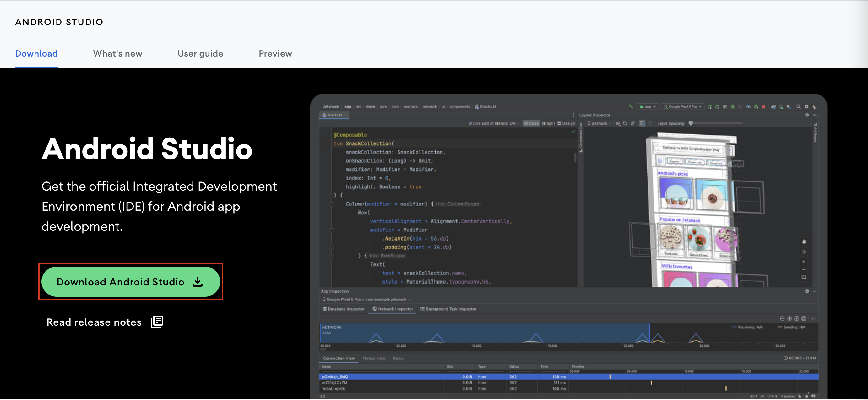Click the green Debug bug icon
The height and width of the screenshot is (400, 868).
click(x=733, y=107)
